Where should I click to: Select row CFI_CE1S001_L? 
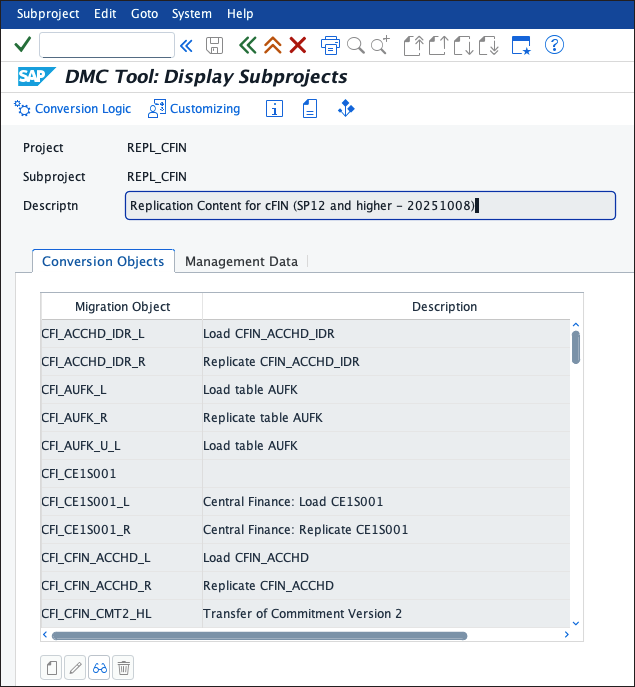click(x=305, y=502)
